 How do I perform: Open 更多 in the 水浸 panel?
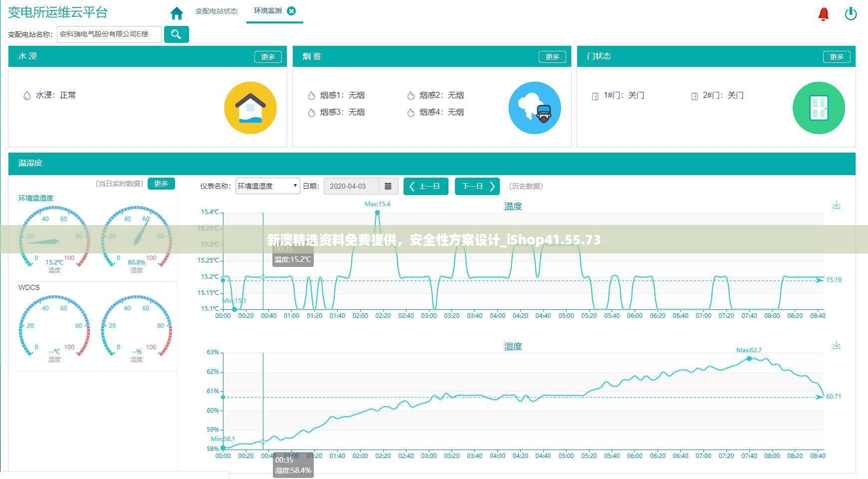click(x=268, y=57)
